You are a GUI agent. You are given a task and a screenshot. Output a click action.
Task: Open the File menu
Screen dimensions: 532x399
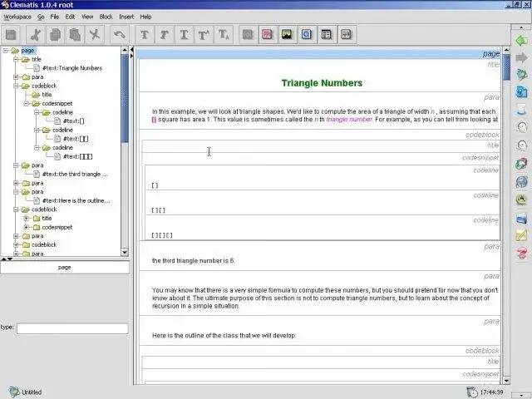click(x=54, y=17)
